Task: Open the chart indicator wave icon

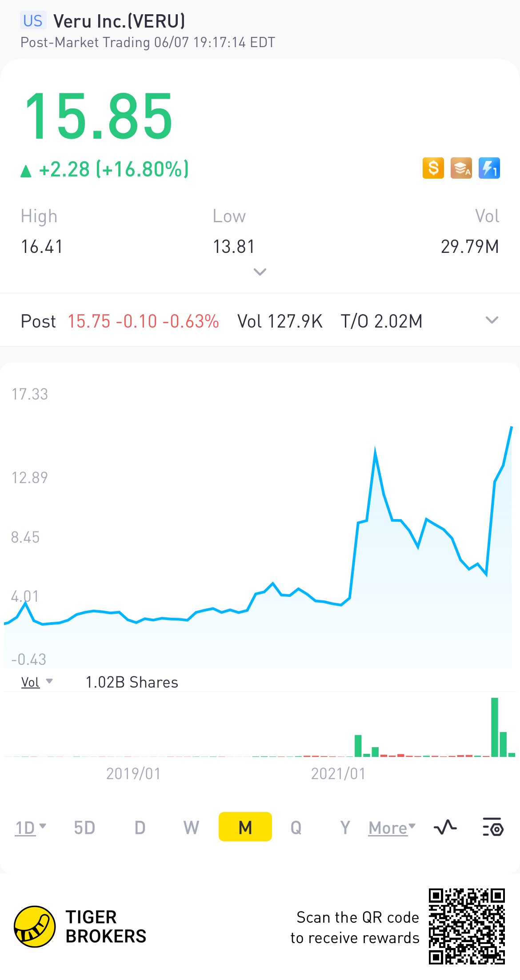Action: point(445,828)
